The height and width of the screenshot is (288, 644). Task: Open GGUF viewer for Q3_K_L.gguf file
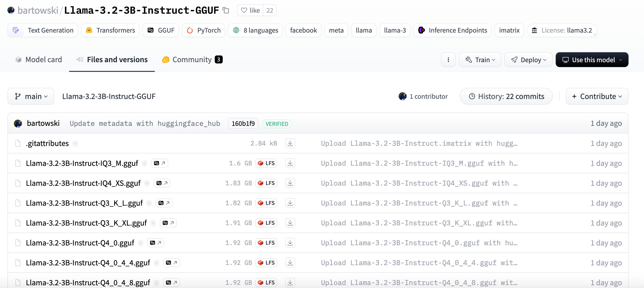coord(164,203)
